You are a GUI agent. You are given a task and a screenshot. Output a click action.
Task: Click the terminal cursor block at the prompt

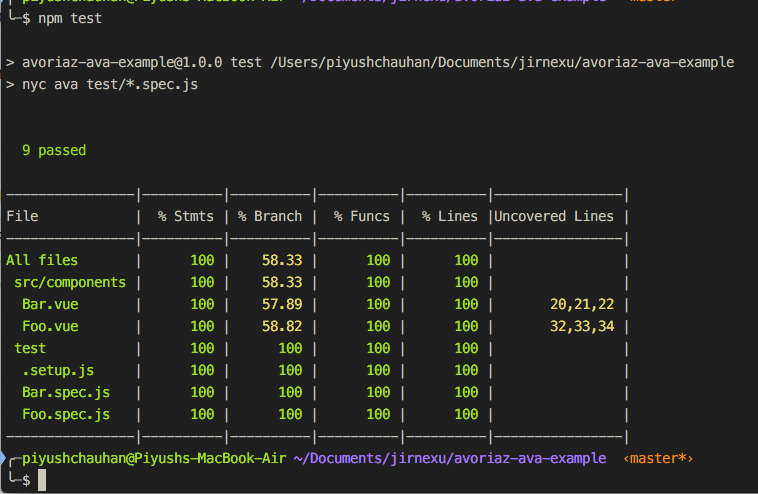click(42, 480)
